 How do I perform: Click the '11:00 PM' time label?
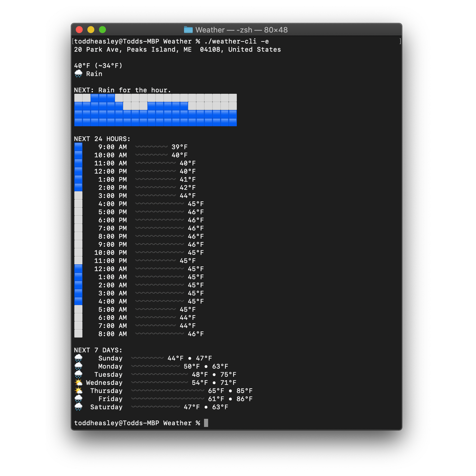pos(111,261)
